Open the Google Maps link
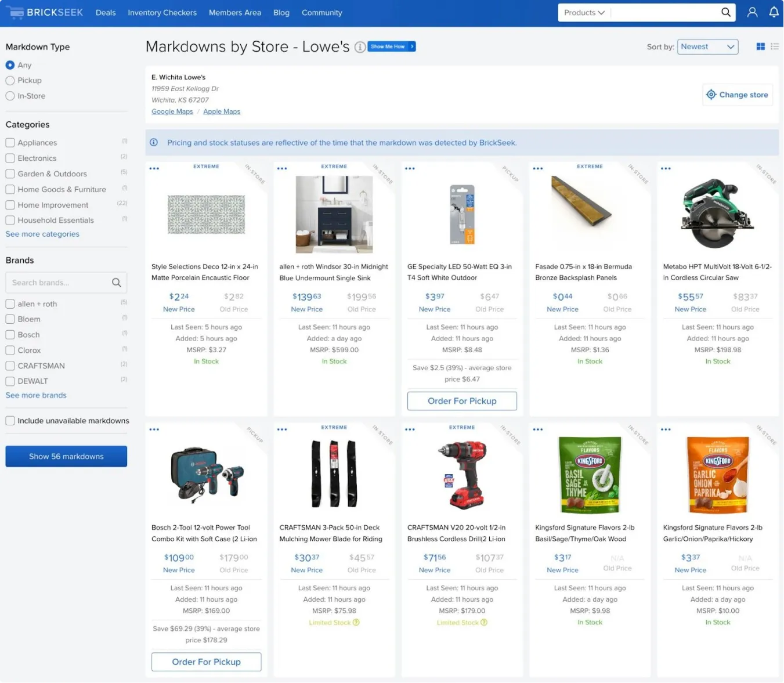Screen dimensions: 784x683 pos(172,111)
